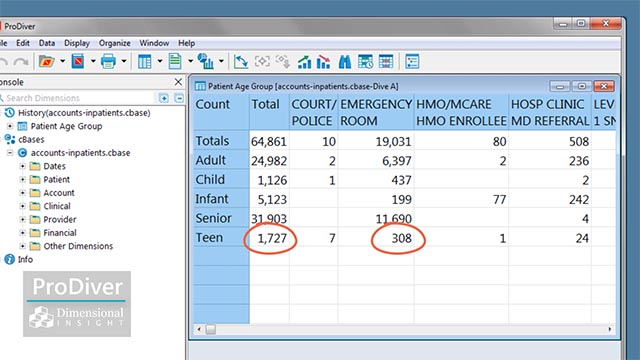Select Patient Age Group history item
This screenshot has width=640, height=360.
(66, 126)
